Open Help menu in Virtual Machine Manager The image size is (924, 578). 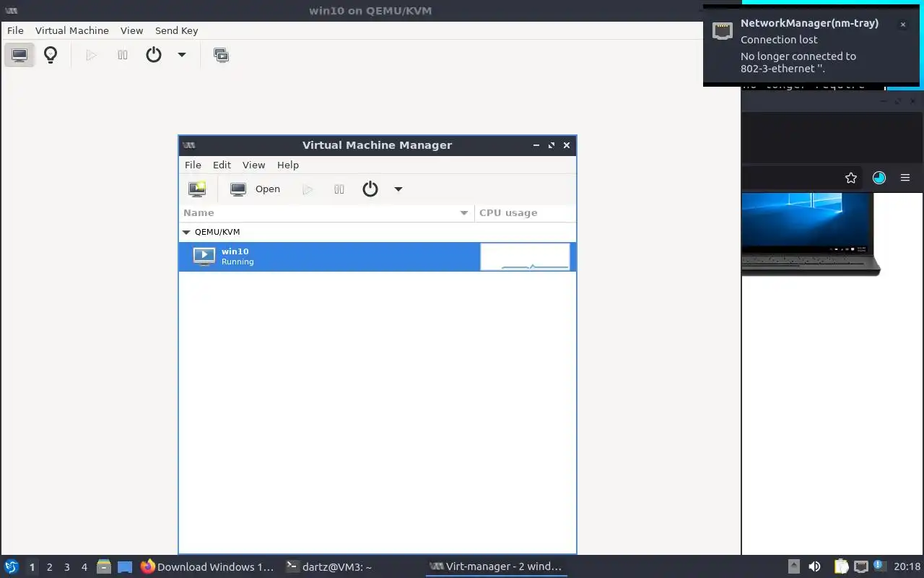288,165
